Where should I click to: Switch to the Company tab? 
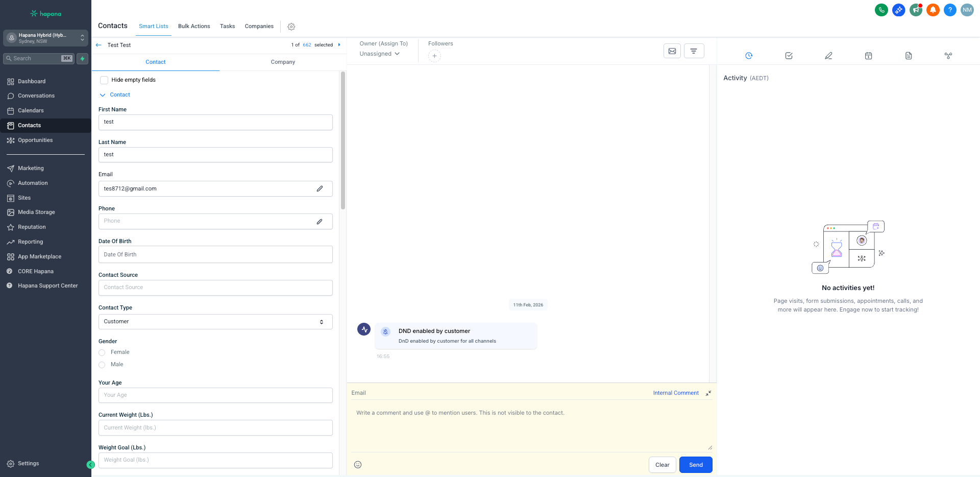[x=283, y=62]
